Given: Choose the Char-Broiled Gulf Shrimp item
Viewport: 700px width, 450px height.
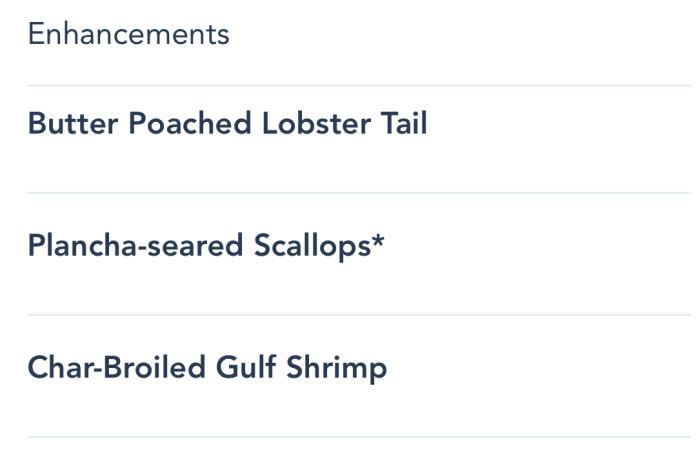Looking at the screenshot, I should (x=206, y=368).
